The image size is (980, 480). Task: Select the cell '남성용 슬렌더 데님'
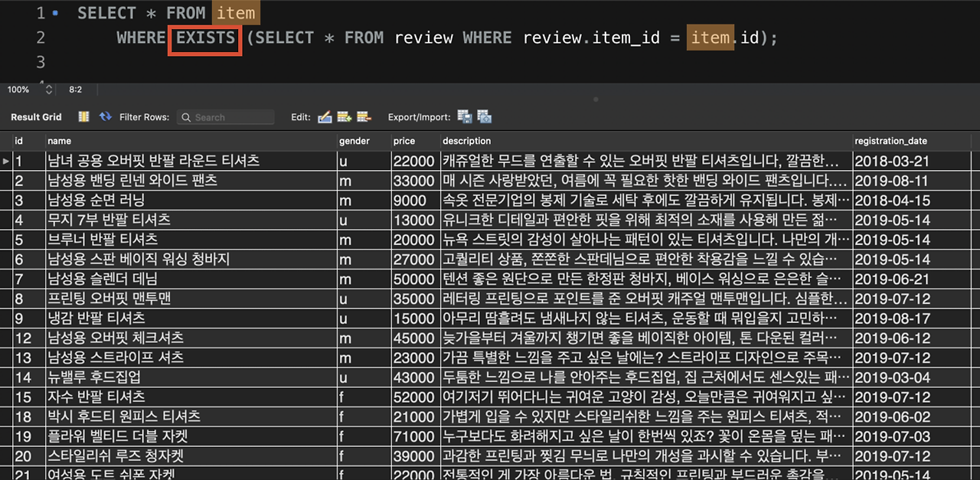tap(191, 279)
